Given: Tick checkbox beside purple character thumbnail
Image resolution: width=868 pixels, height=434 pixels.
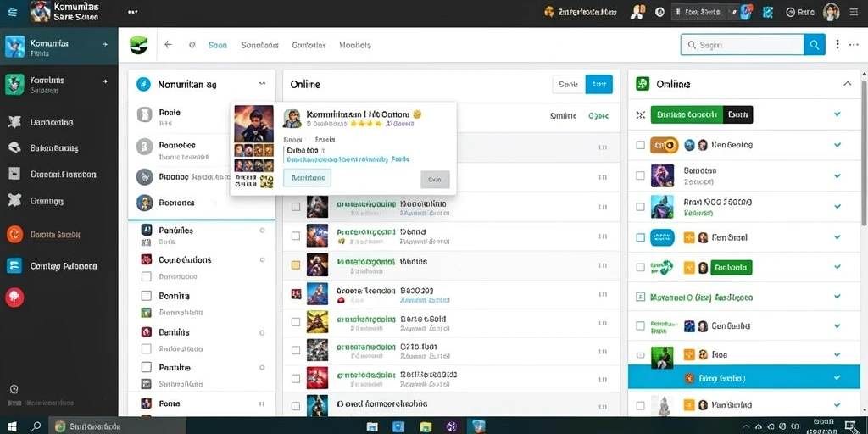Looking at the screenshot, I should pos(641,175).
